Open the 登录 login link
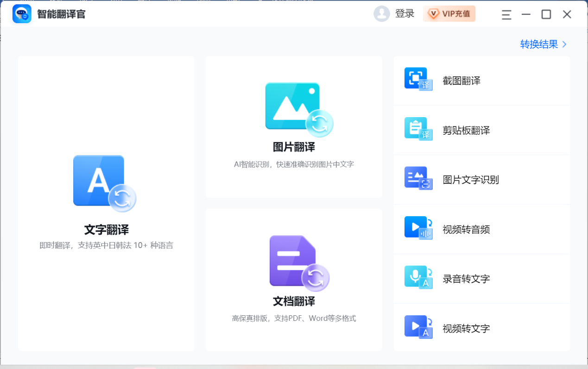588x369 pixels. (405, 14)
